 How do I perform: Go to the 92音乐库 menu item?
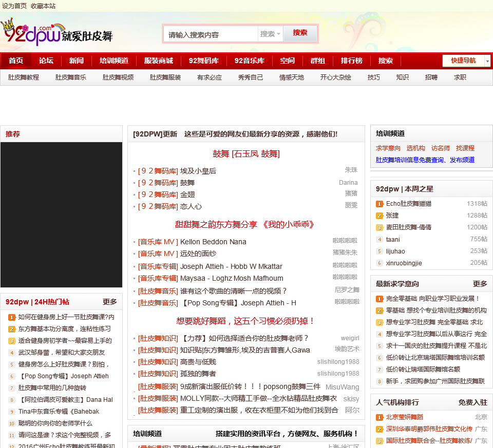click(x=250, y=61)
